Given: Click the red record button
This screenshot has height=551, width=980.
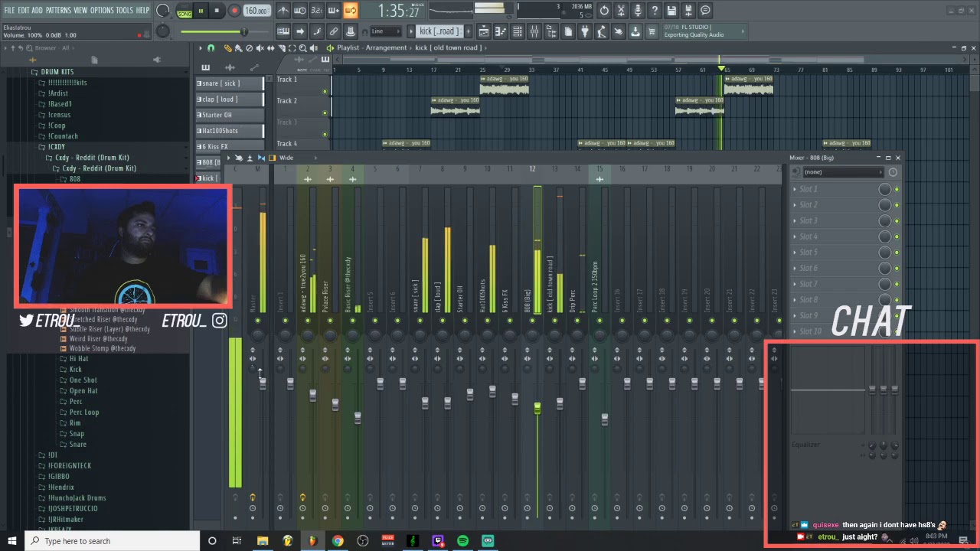Looking at the screenshot, I should tap(234, 11).
